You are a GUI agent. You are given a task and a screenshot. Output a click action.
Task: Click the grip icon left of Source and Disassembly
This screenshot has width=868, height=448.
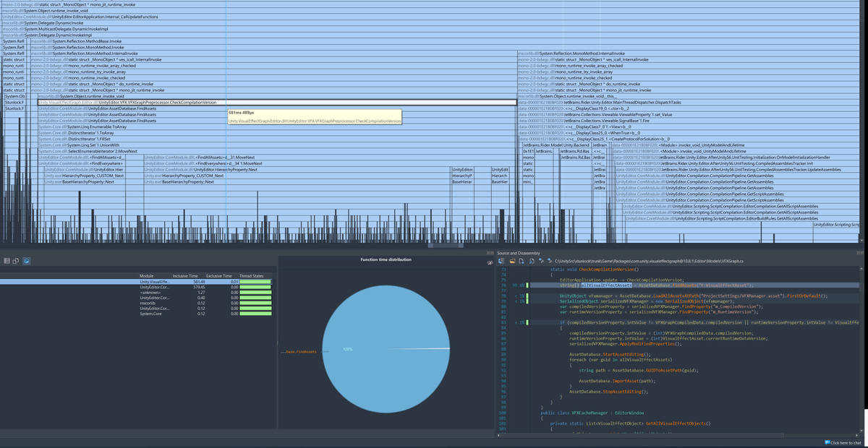pos(491,253)
